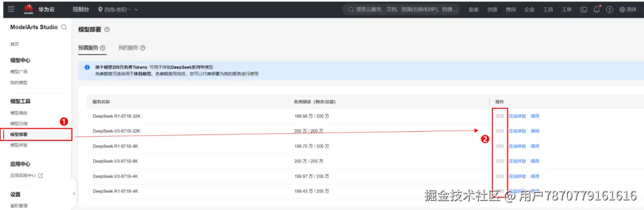Open the CloudShell terminal icon
The width and height of the screenshot is (644, 210).
pos(584,10)
